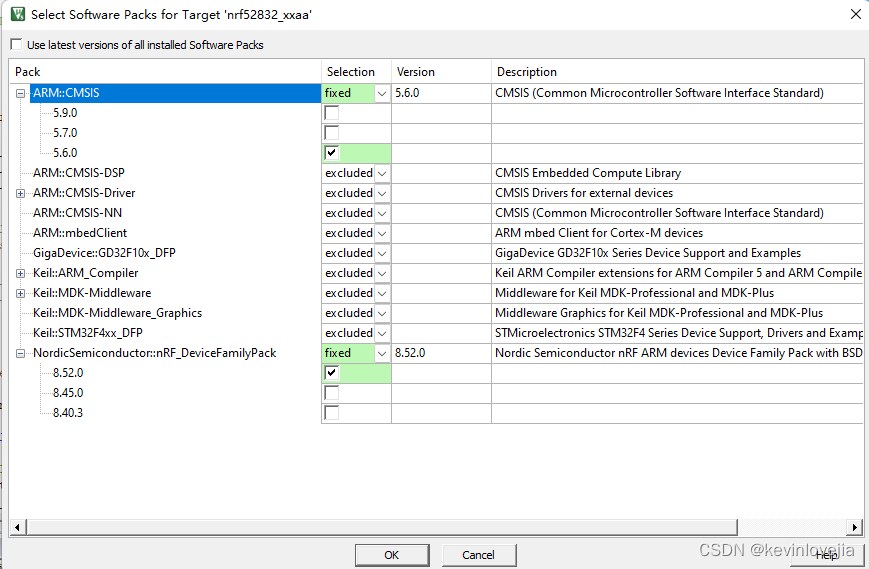Expand the Keil::ARM_Compiler tree node
Image resolution: width=869 pixels, height=569 pixels.
click(x=21, y=273)
